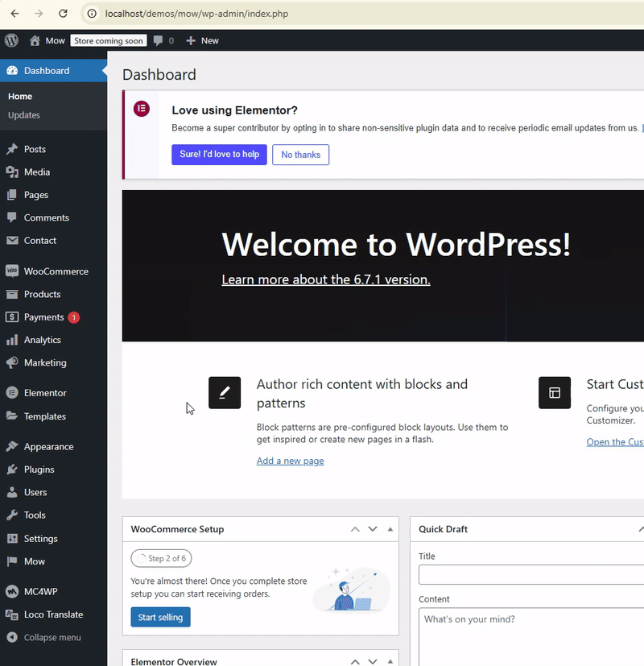The height and width of the screenshot is (666, 644).
Task: Toggle the WooCommerce Setup panel triangle
Action: pos(390,529)
